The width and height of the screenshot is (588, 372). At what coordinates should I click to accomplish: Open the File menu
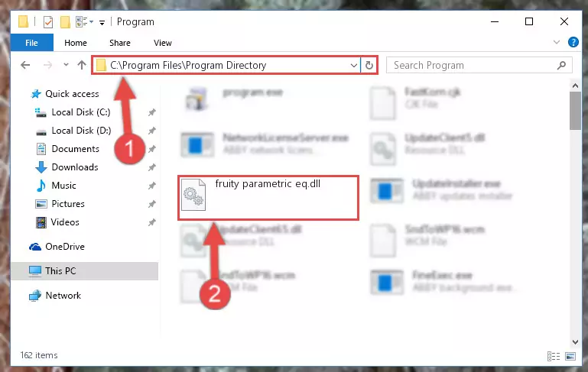(x=31, y=43)
